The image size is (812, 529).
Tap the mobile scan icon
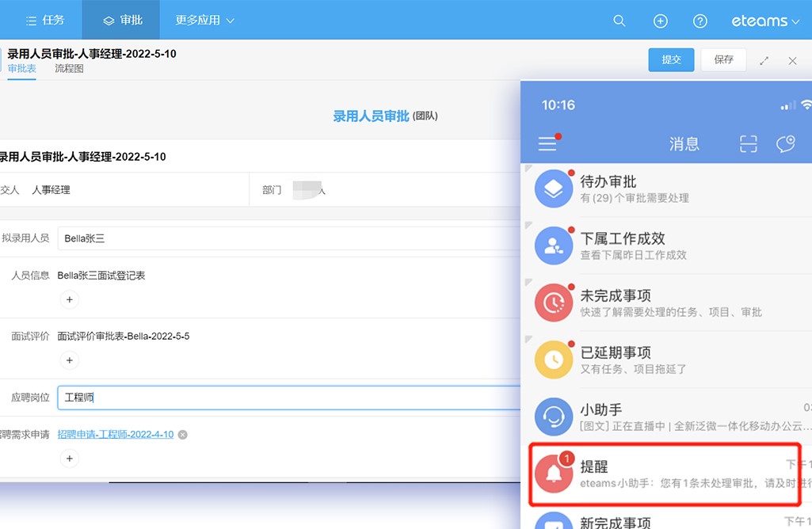coord(749,143)
